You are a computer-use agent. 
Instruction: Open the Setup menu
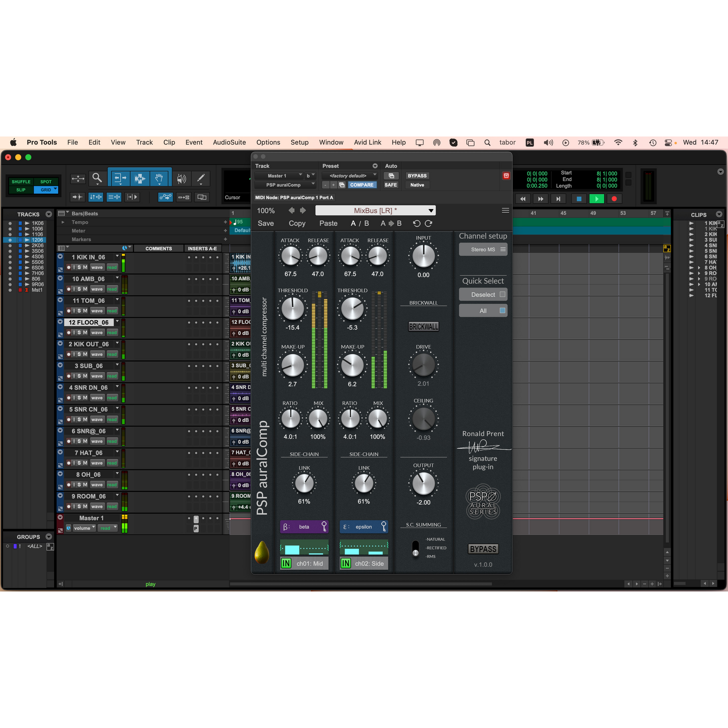pyautogui.click(x=299, y=143)
